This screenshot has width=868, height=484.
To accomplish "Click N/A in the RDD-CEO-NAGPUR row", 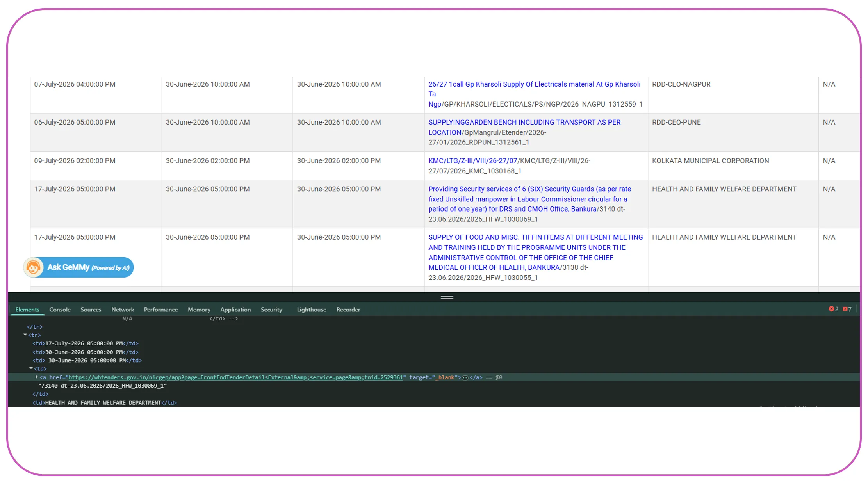I will pos(829,84).
